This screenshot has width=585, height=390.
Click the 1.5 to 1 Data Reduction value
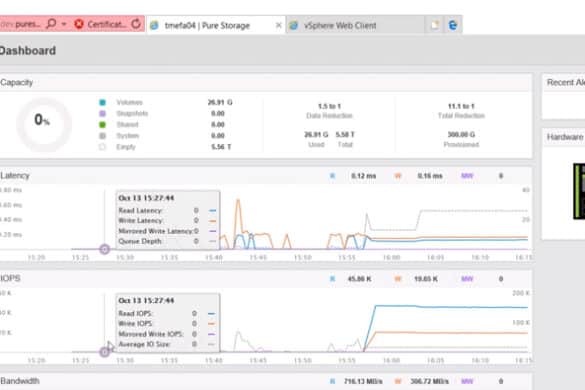click(329, 106)
